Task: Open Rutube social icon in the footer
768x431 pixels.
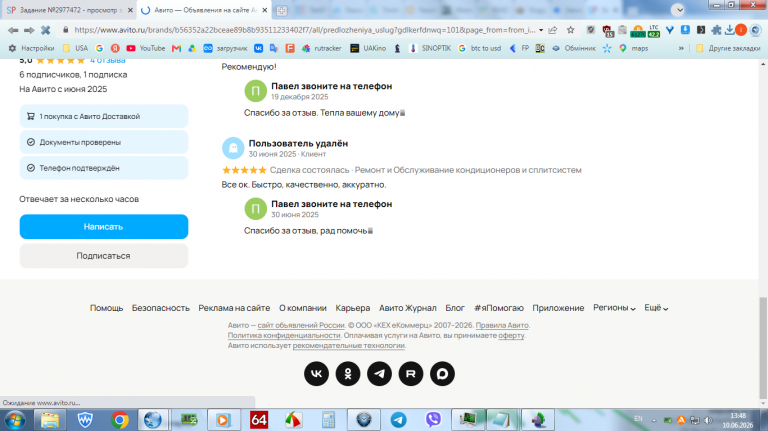Action: (410, 374)
